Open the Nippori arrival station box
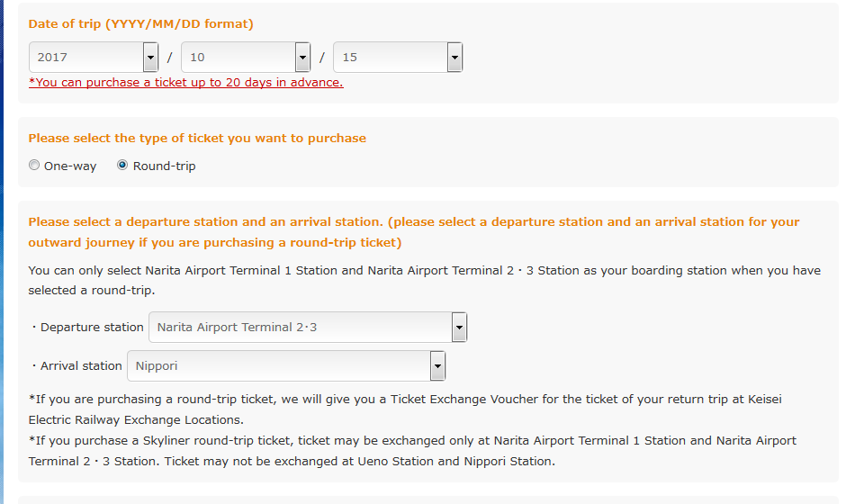Viewport: 846px width, 504px height. (278, 366)
